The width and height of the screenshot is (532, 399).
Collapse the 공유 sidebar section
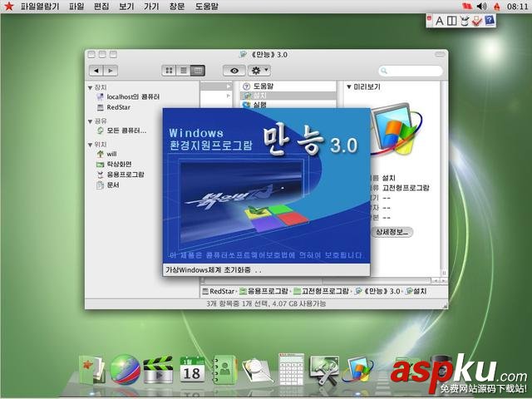[91, 121]
